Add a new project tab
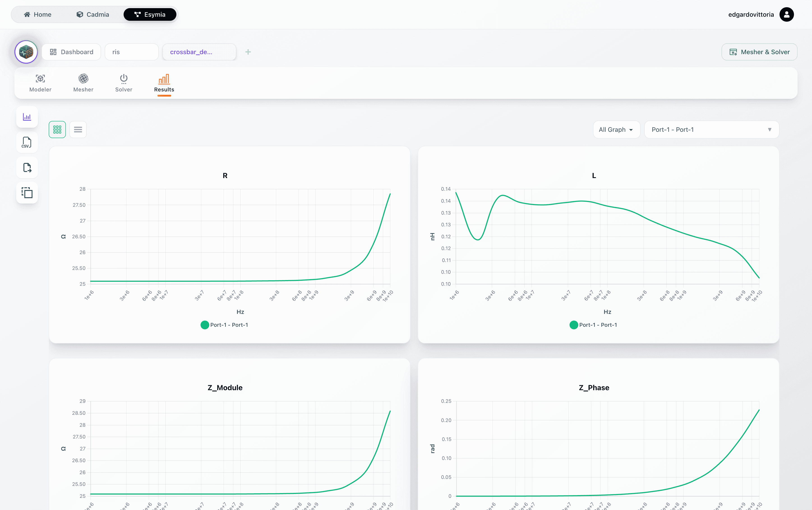This screenshot has height=510, width=812. pos(248,52)
